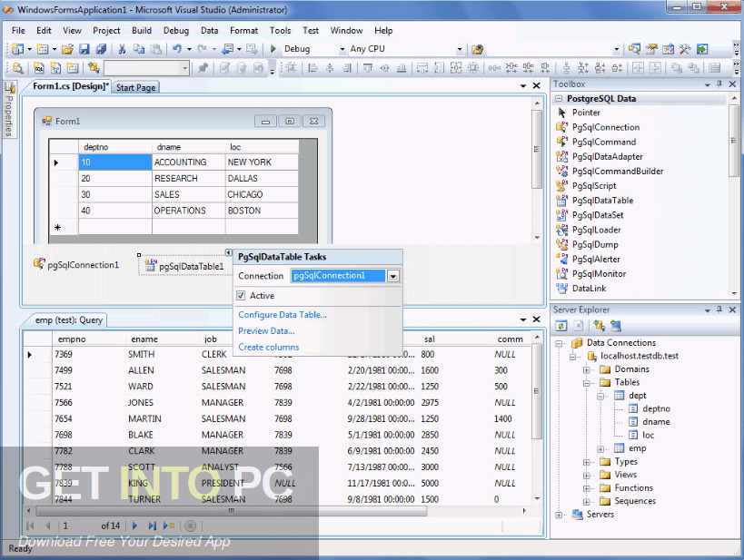The height and width of the screenshot is (560, 744).
Task: Expand the emp table node
Action: [x=600, y=448]
